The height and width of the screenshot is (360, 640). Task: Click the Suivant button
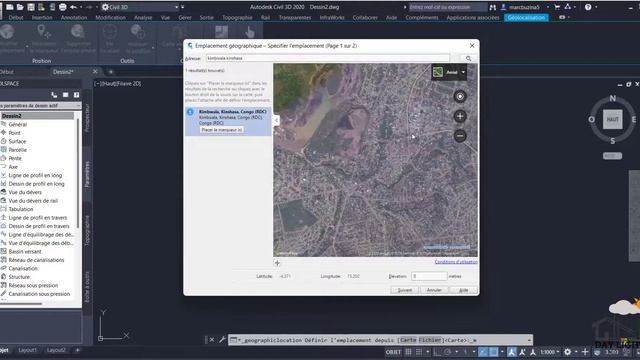tap(405, 290)
